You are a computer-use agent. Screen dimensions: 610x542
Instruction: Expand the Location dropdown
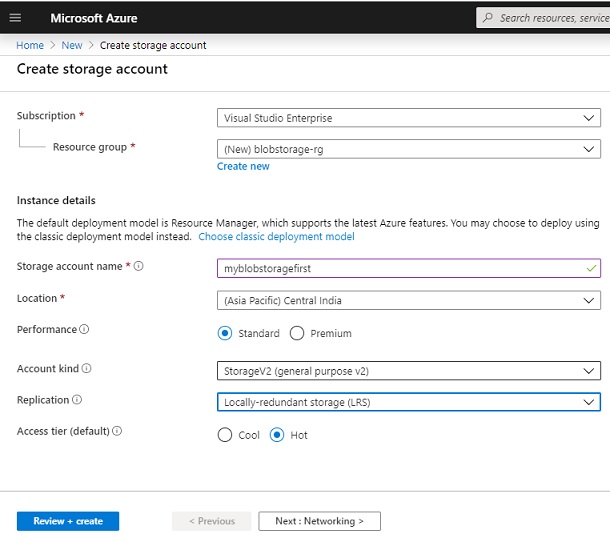[409, 300]
